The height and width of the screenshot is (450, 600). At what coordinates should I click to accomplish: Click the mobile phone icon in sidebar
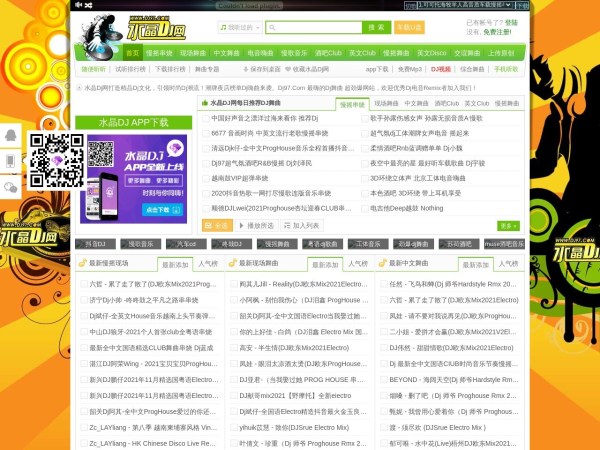click(11, 160)
